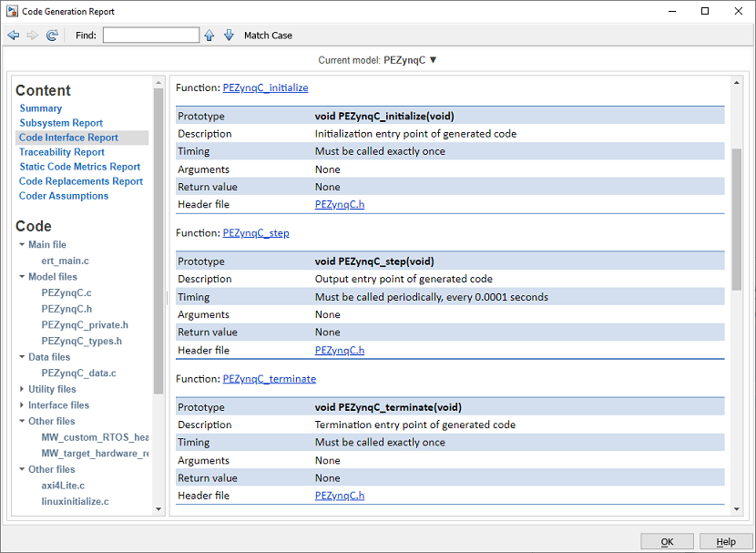Open the Traceability Report page

[62, 152]
